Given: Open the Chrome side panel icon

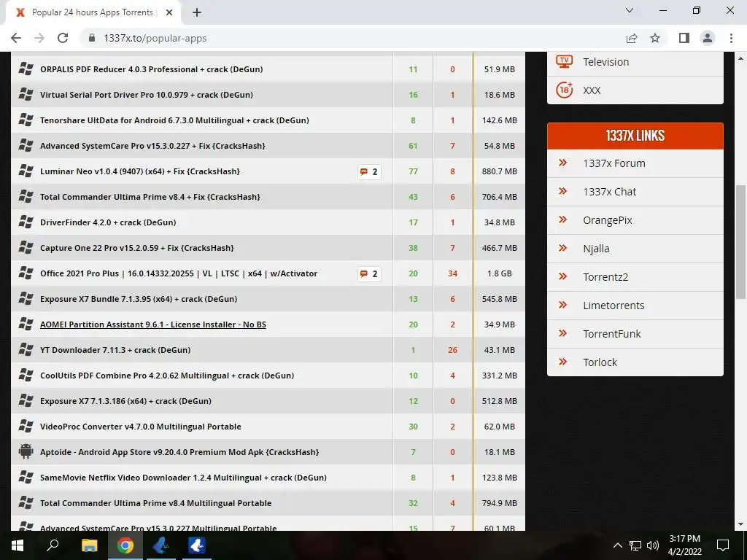Looking at the screenshot, I should (x=684, y=38).
